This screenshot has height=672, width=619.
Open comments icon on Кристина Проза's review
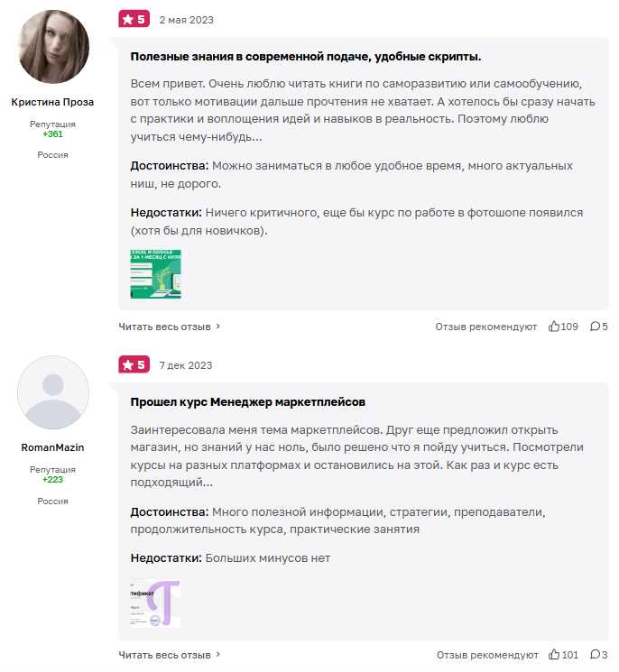595,327
